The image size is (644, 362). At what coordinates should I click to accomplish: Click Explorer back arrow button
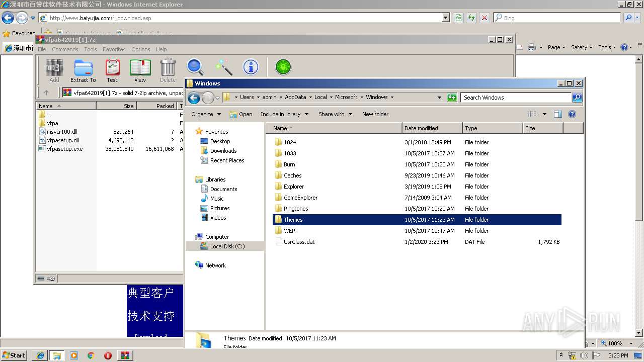click(194, 98)
